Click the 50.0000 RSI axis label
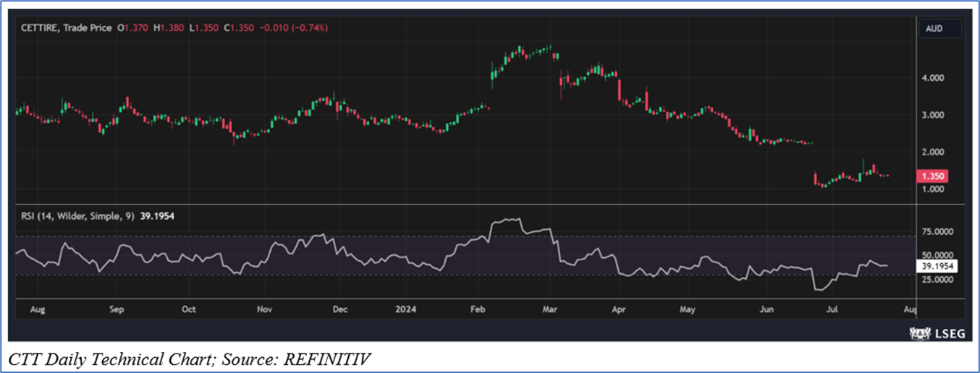The height and width of the screenshot is (373, 980). pyautogui.click(x=937, y=255)
